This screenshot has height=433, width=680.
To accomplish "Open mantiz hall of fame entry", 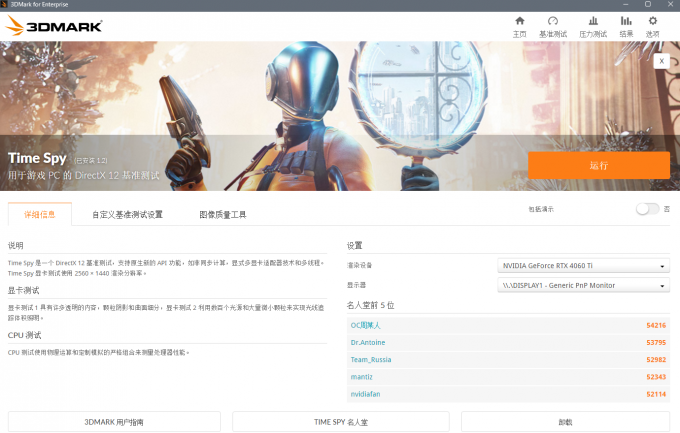I will tap(362, 377).
